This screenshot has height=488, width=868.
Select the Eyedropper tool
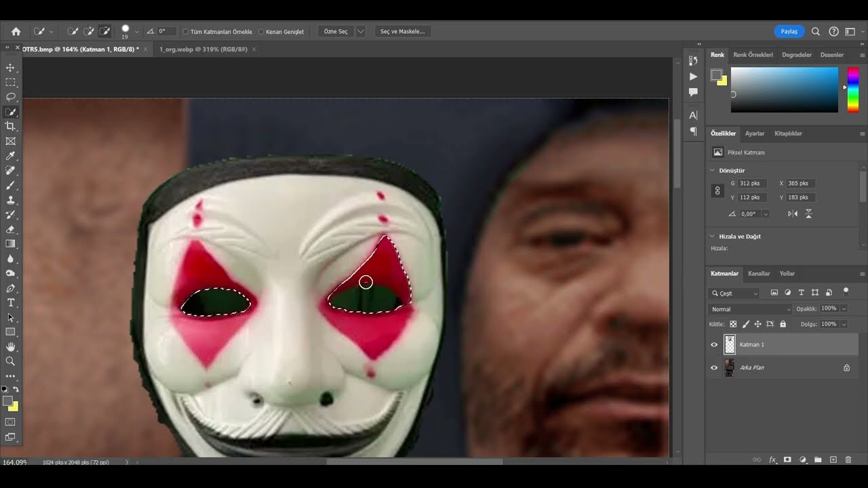(10, 156)
